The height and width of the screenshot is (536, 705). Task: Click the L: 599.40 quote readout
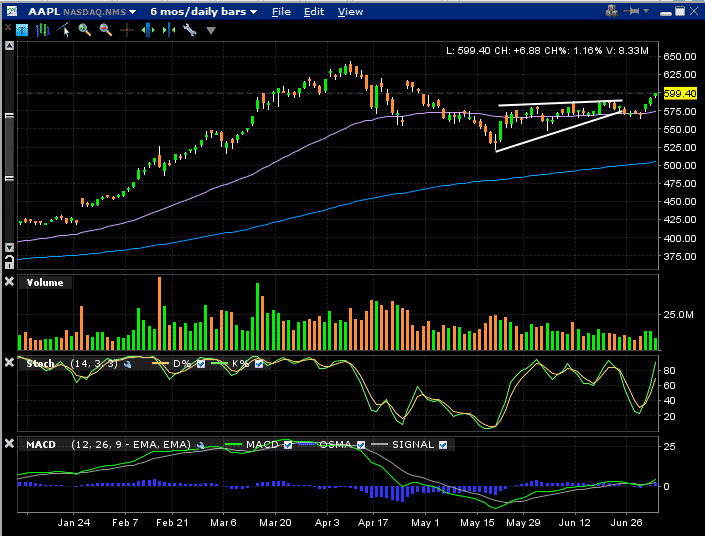(468, 50)
